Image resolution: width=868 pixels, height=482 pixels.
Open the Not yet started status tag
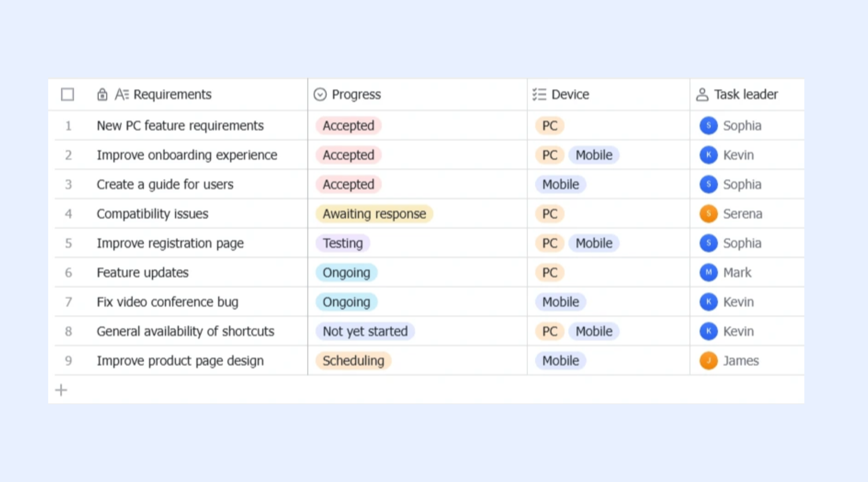click(x=365, y=331)
